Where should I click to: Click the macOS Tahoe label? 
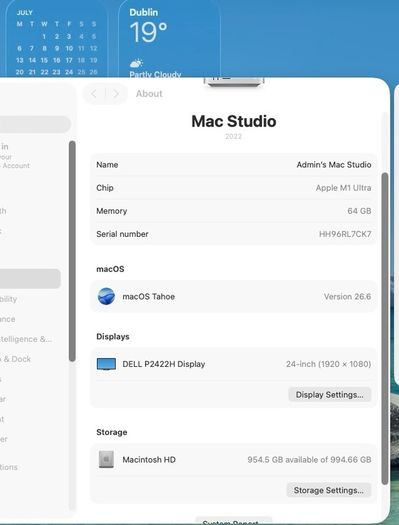click(149, 297)
